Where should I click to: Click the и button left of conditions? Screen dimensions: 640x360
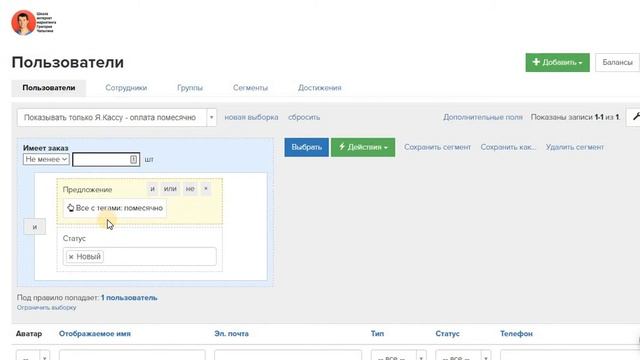tap(35, 227)
